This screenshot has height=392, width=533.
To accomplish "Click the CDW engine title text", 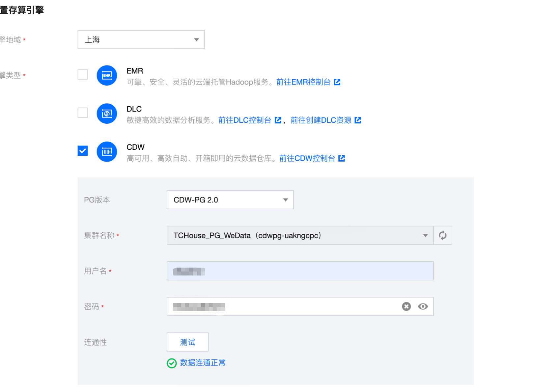I will click(x=135, y=147).
